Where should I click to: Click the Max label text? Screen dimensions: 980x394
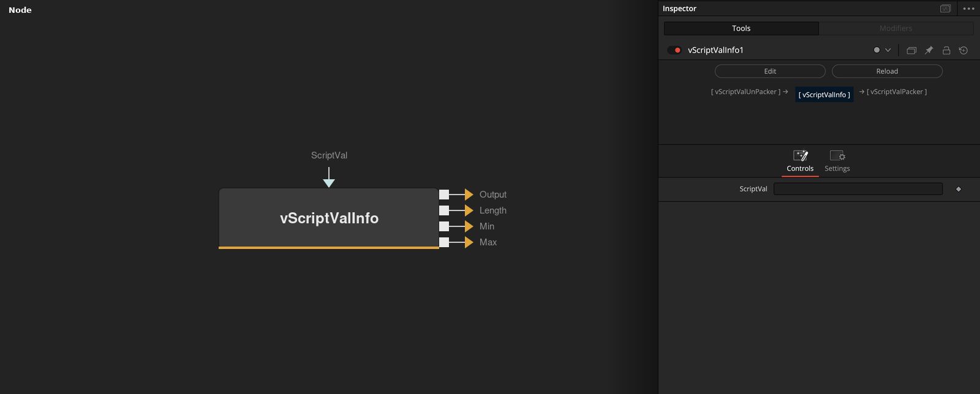click(488, 242)
